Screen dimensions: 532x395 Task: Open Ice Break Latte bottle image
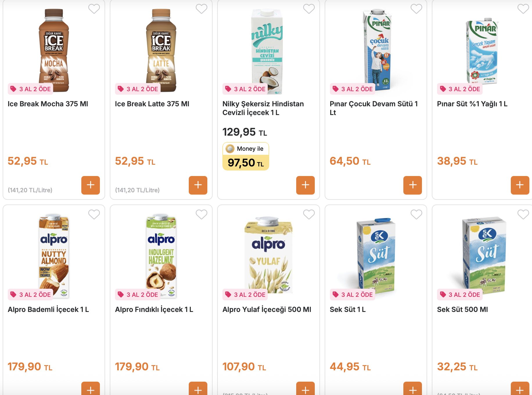click(x=161, y=50)
